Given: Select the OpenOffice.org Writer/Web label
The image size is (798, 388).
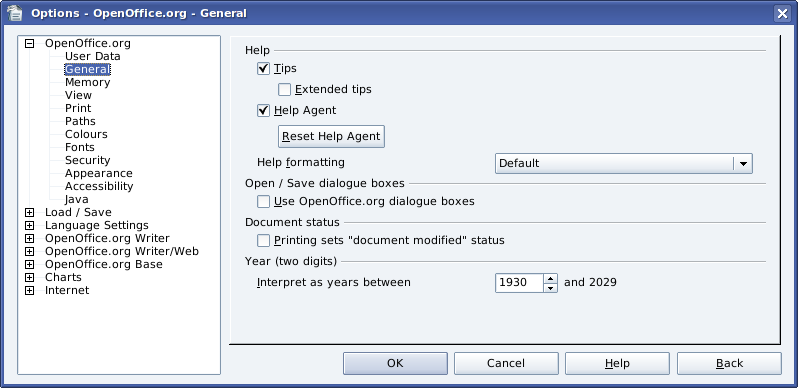Looking at the screenshot, I should [x=122, y=252].
